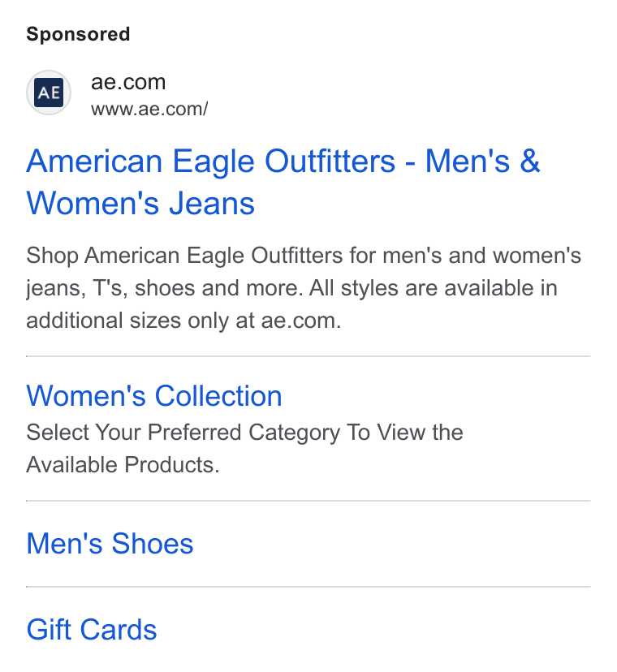Open the Women's Collection sitelink
This screenshot has height=672, width=617.
point(154,395)
